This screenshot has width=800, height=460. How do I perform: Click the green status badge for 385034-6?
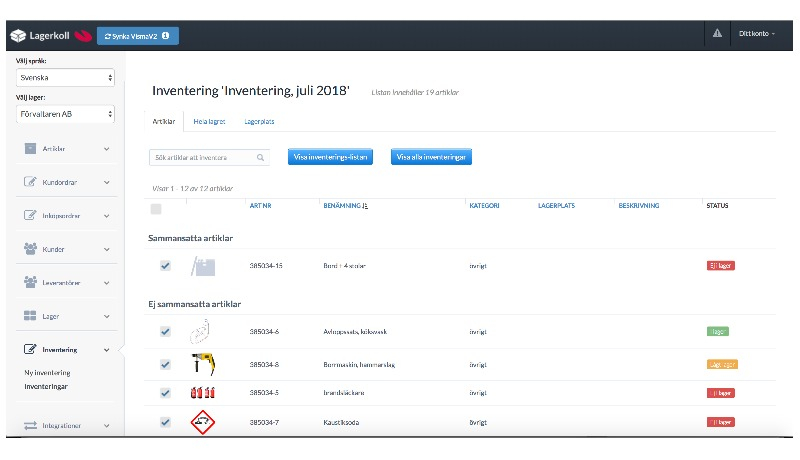[718, 331]
